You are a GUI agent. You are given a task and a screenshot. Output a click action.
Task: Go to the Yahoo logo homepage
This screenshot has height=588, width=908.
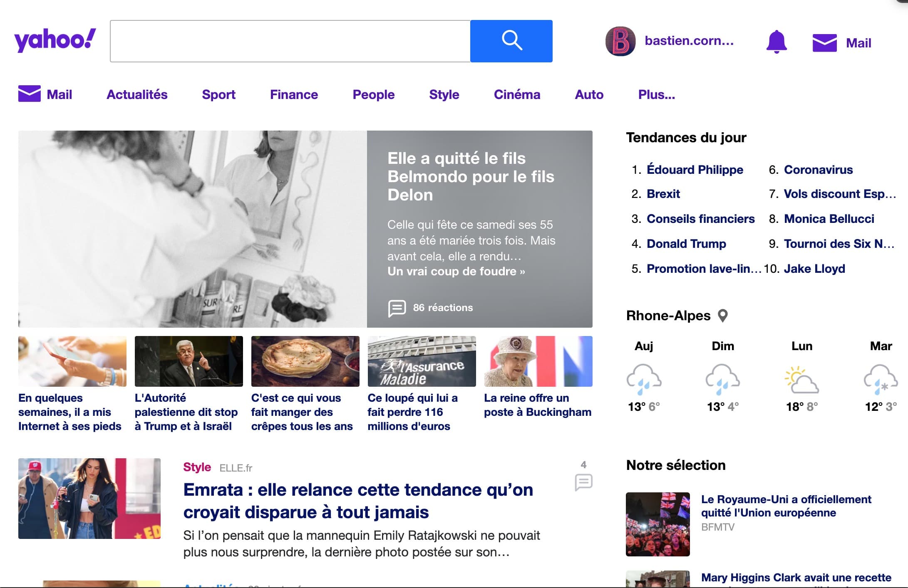coord(55,40)
